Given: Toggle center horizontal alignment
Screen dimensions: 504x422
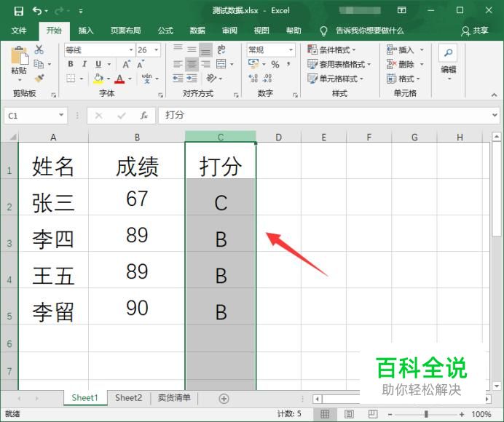Looking at the screenshot, I should 192,64.
